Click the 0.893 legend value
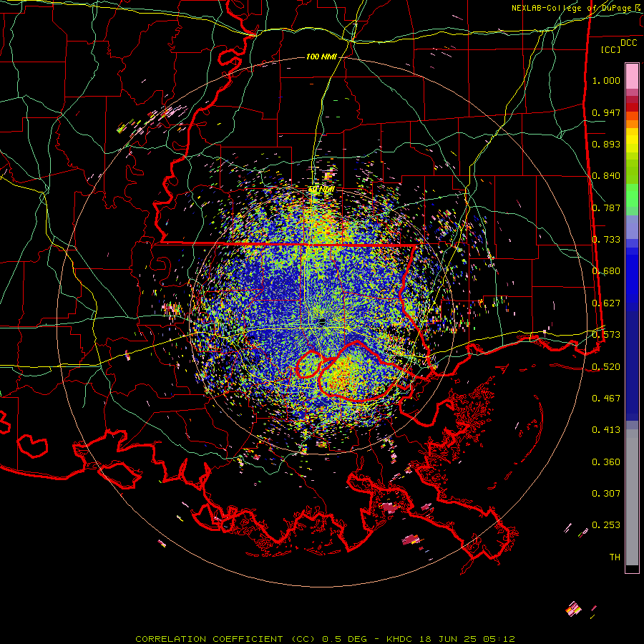644x644 pixels. click(606, 144)
